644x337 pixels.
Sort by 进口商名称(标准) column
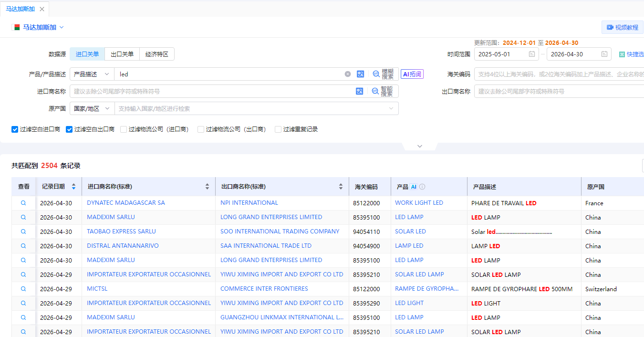click(207, 187)
